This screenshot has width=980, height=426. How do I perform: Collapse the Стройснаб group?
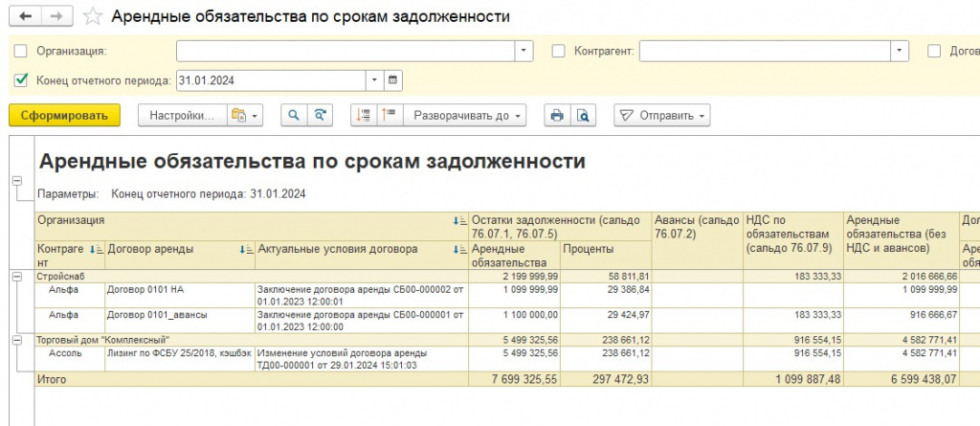16,276
